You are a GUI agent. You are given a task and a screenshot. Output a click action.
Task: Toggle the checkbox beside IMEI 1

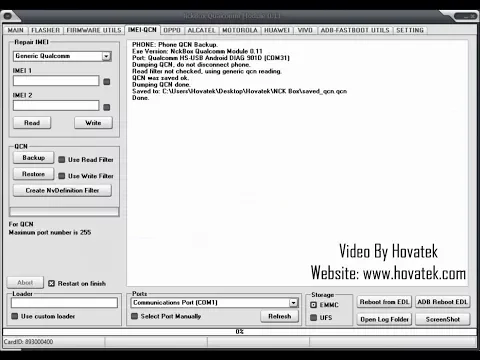pos(107,82)
